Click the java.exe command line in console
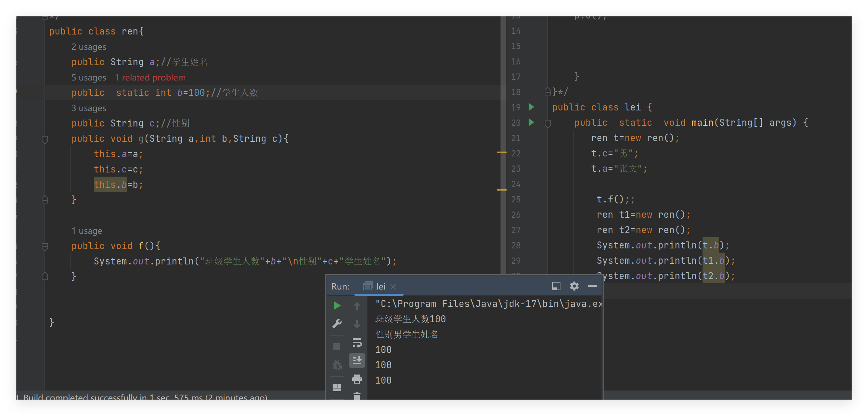 coord(488,304)
